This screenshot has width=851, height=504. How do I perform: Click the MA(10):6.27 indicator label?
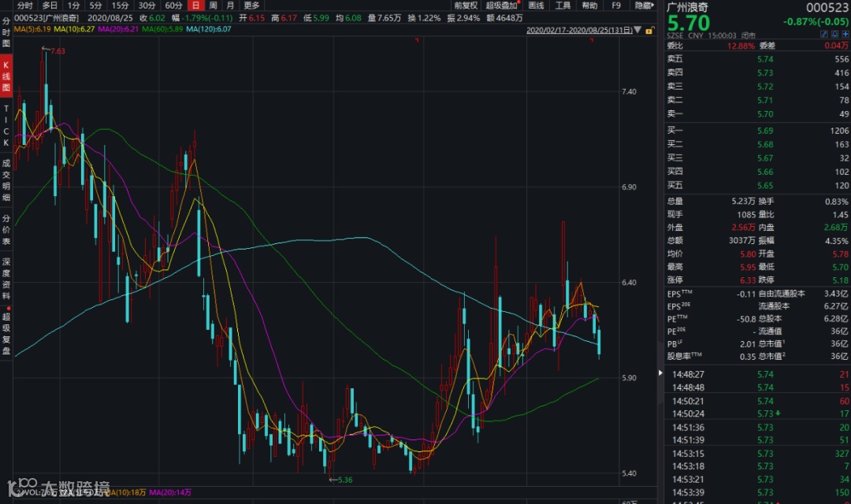(74, 29)
